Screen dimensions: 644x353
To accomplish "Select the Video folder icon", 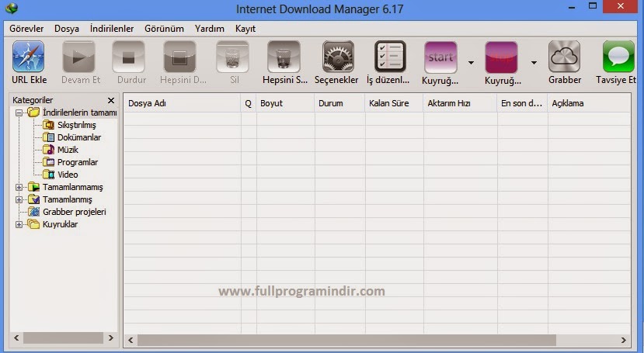I will (48, 175).
